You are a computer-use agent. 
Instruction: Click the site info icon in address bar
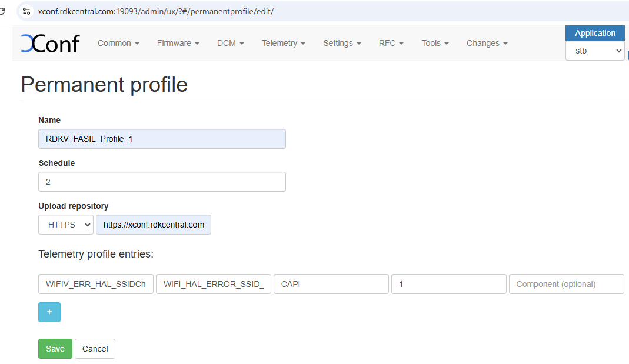pyautogui.click(x=26, y=11)
